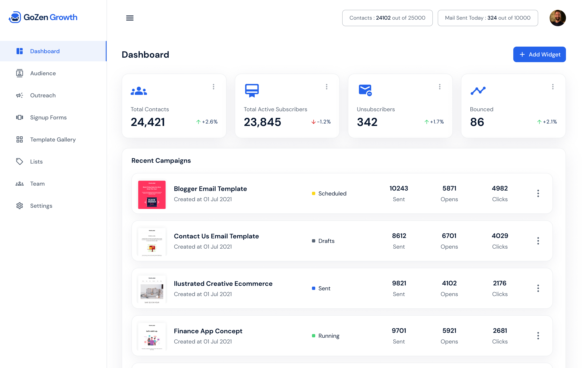Click the 86 bounced value
The height and width of the screenshot is (368, 588).
tap(477, 122)
